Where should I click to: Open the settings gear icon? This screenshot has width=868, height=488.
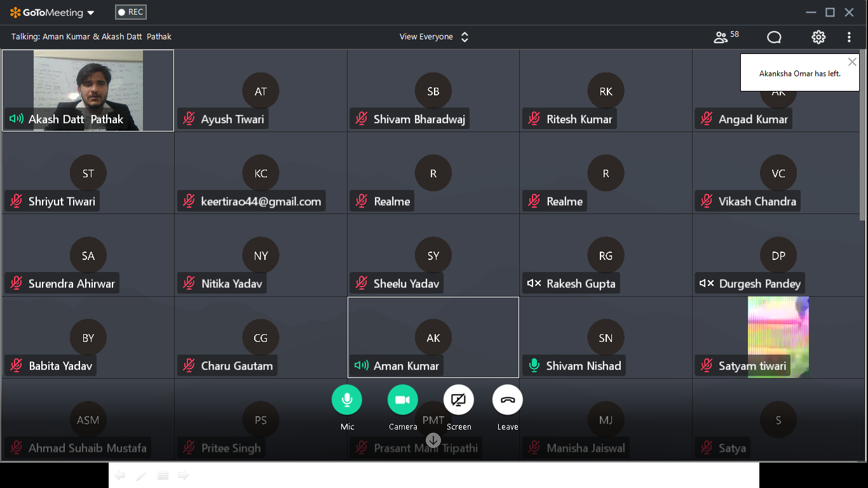[x=818, y=37]
